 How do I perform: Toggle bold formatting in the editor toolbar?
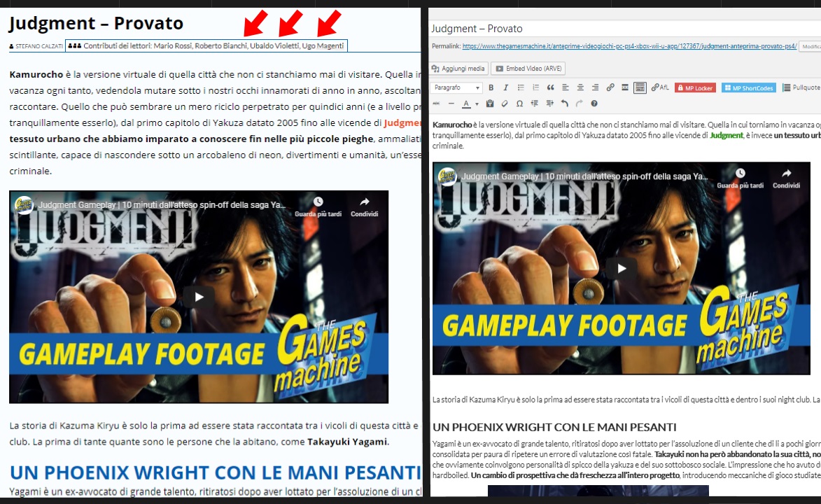tap(491, 87)
